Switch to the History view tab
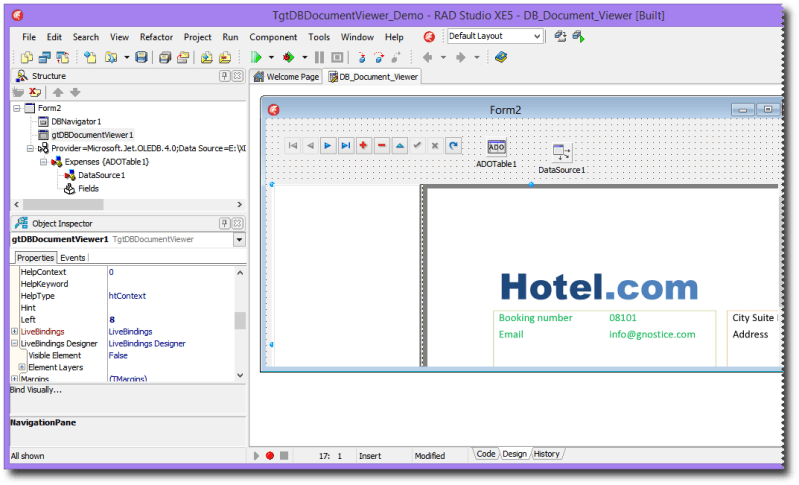 pos(547,454)
